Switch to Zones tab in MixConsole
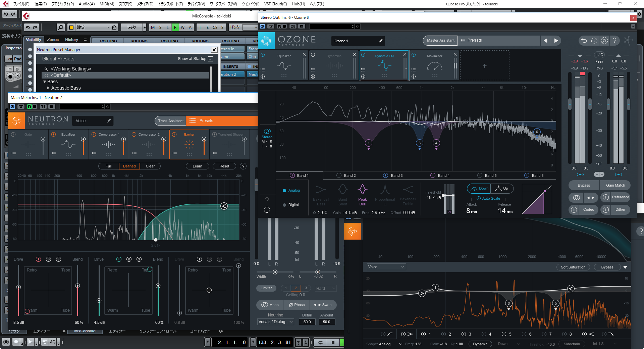Screen dimensions: 644x349 click(x=53, y=40)
